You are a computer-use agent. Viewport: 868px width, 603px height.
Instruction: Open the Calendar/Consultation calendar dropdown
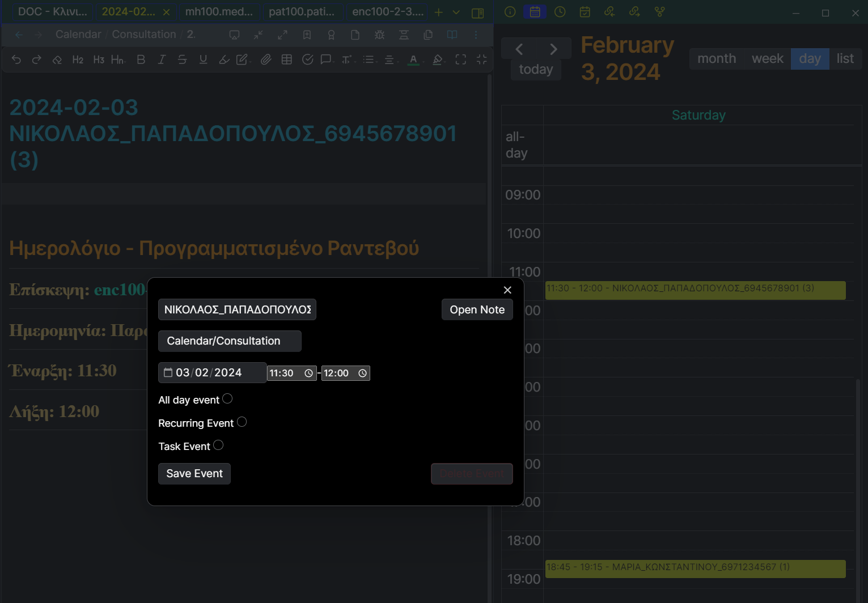pos(230,341)
